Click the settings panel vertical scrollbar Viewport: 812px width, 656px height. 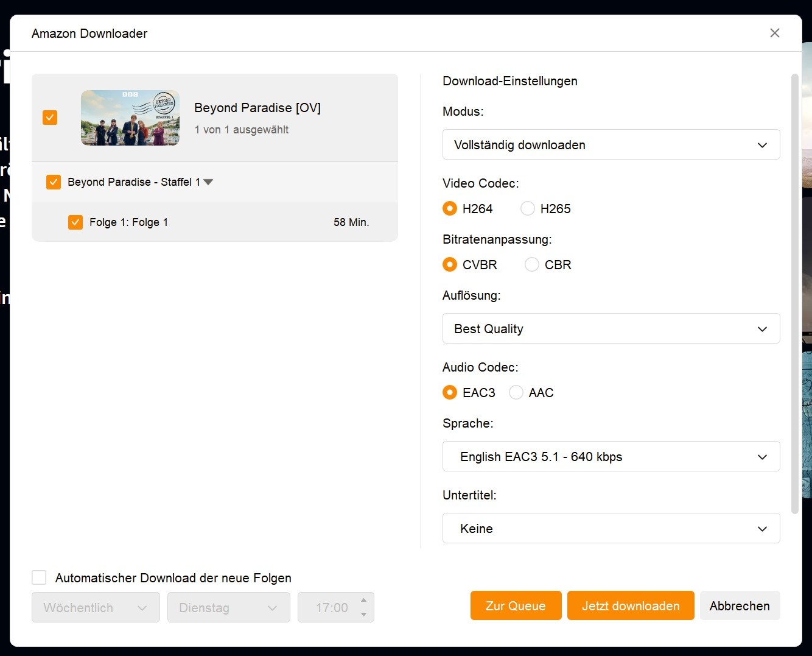point(794,294)
